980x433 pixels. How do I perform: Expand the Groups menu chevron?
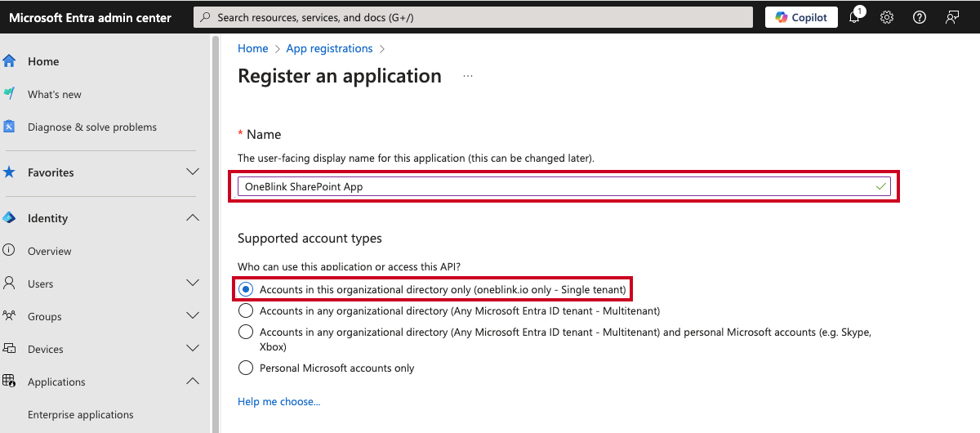point(193,316)
